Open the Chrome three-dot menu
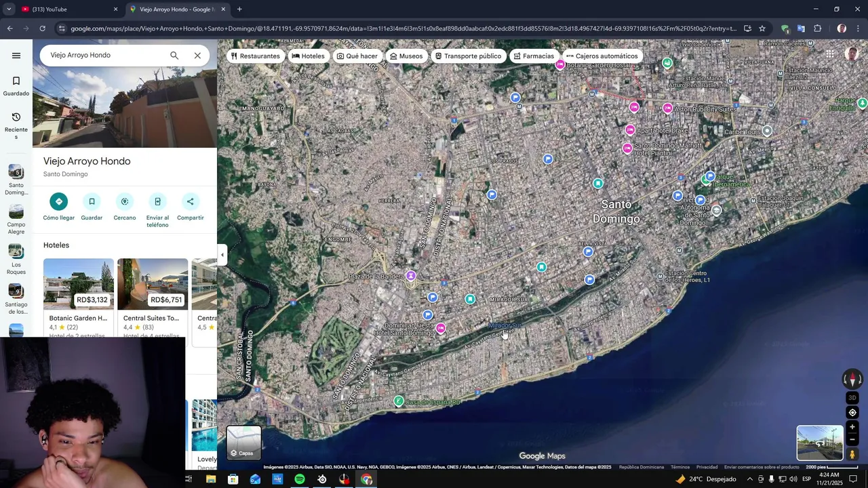 tap(859, 28)
